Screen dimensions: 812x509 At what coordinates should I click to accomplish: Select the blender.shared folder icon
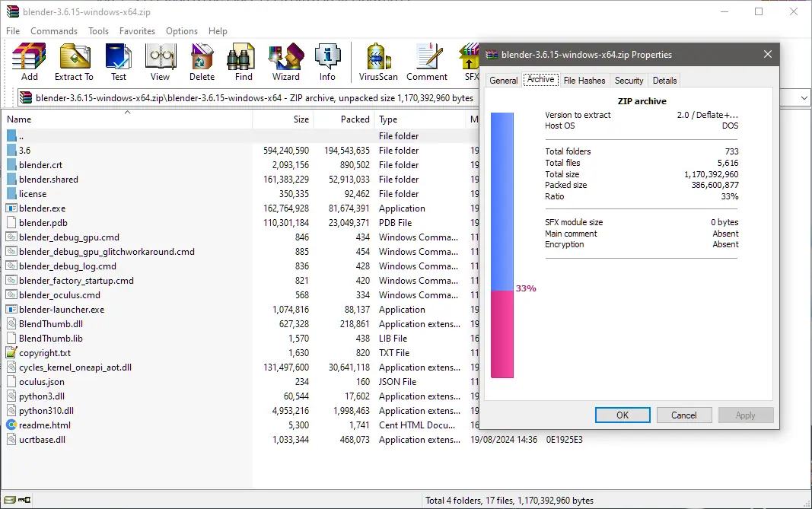point(11,180)
